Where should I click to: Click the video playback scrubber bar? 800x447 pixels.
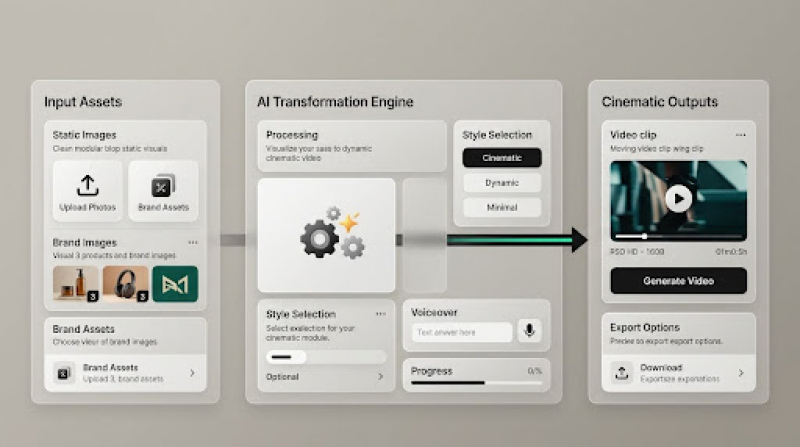tap(678, 237)
